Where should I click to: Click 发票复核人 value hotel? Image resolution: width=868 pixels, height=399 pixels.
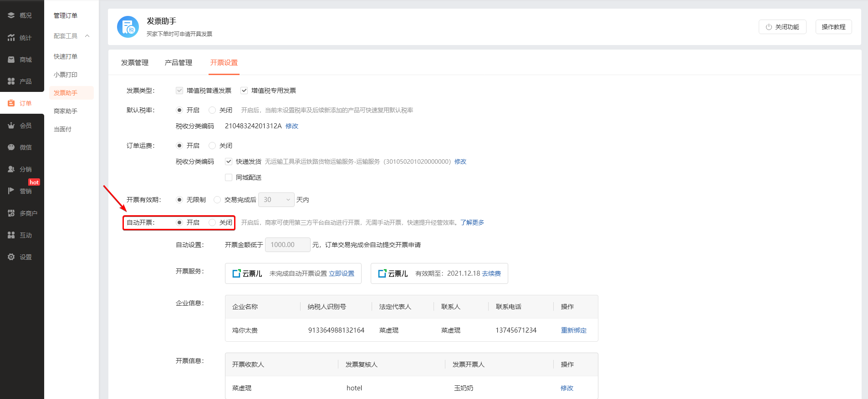(354, 388)
